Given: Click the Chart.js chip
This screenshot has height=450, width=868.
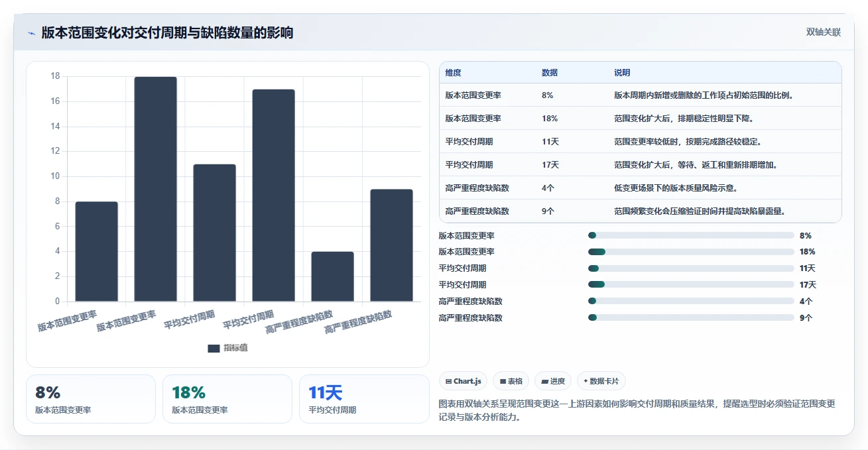Looking at the screenshot, I should click(x=463, y=381).
